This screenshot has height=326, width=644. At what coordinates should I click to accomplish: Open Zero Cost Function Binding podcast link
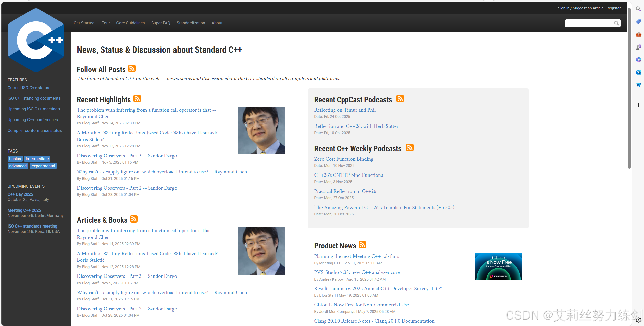pos(344,159)
